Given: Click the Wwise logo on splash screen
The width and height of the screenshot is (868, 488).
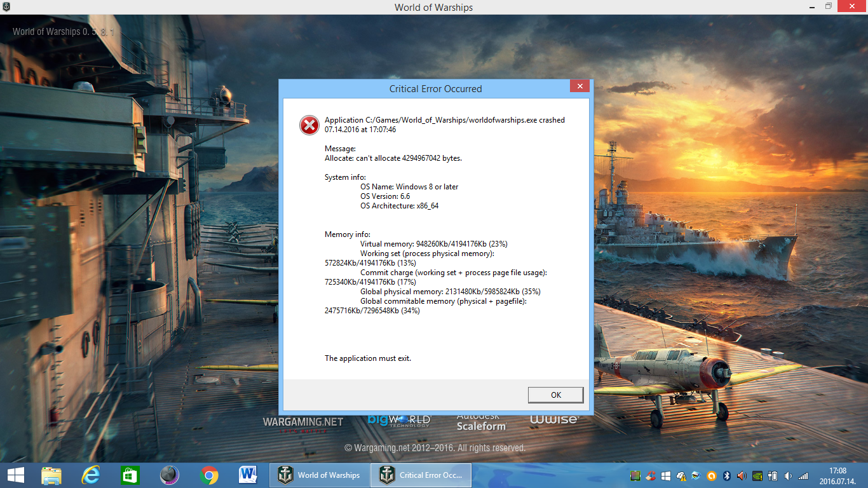Looking at the screenshot, I should pyautogui.click(x=554, y=419).
